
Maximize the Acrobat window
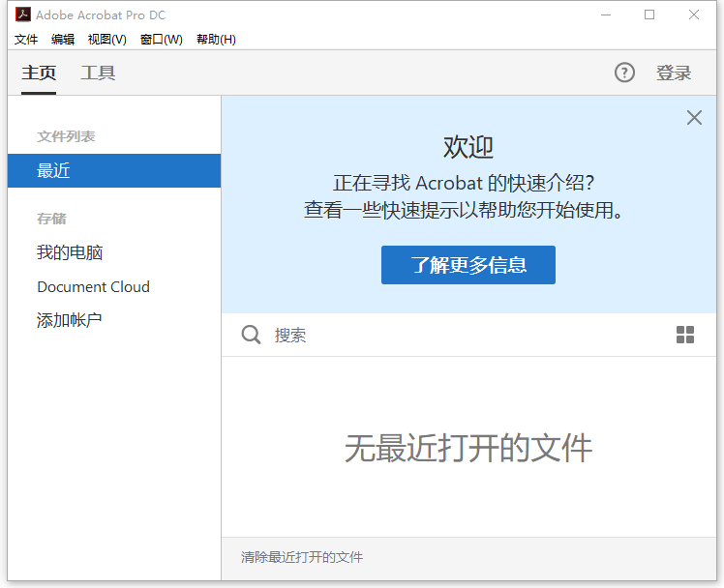649,15
